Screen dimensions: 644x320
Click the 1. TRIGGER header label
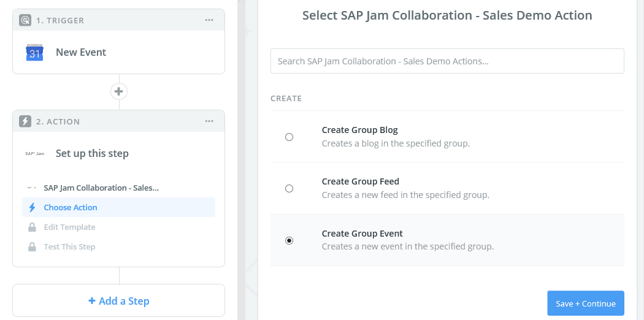point(60,20)
